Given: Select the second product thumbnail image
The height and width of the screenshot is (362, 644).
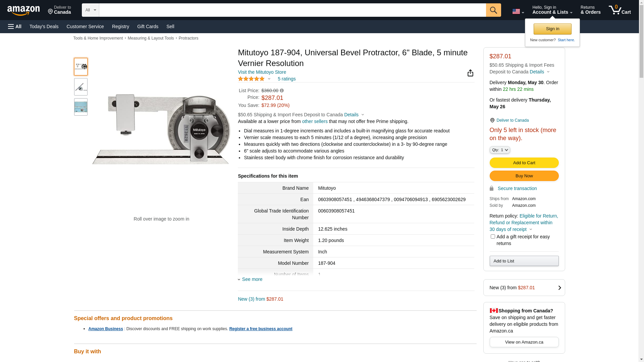Looking at the screenshot, I should 81,87.
